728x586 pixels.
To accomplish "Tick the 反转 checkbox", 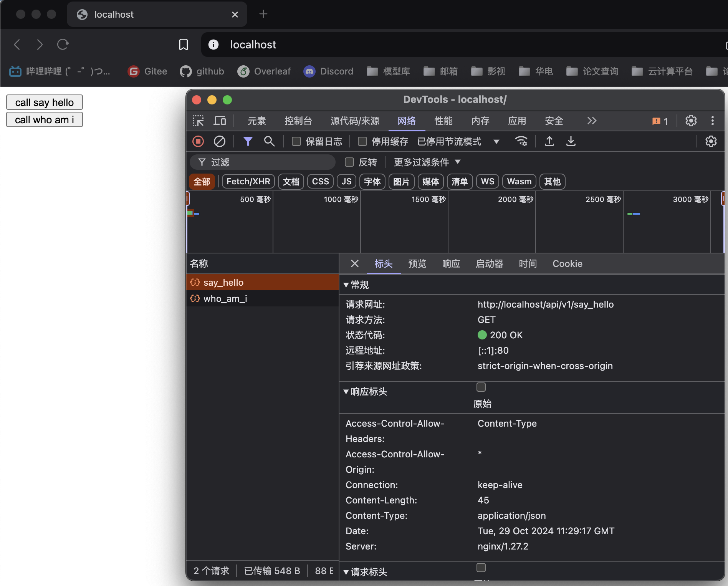I will pos(349,162).
